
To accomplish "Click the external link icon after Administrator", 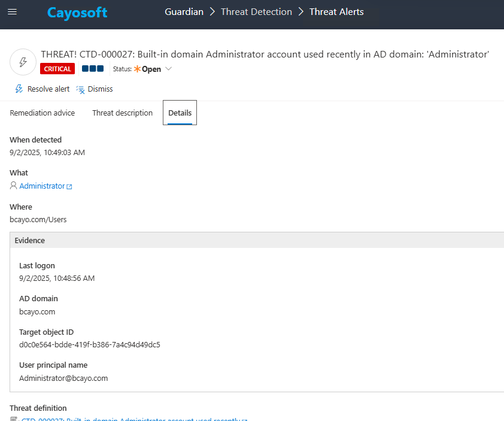I will (69, 187).
